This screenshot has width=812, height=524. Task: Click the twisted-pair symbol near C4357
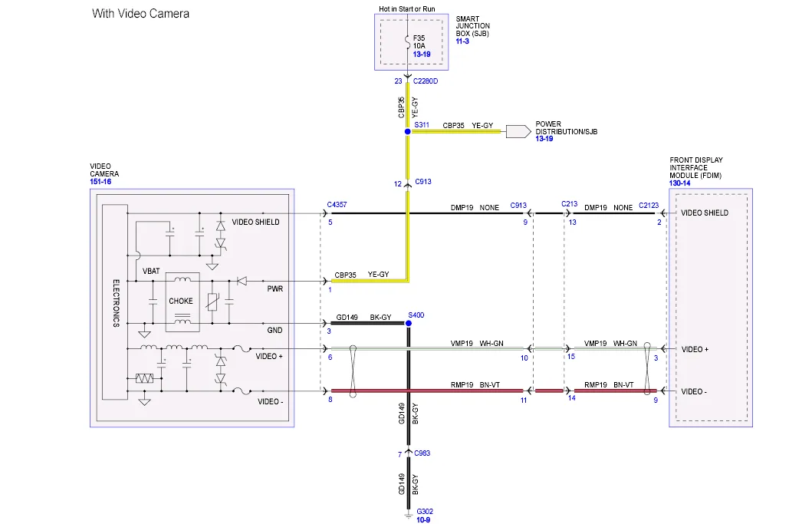click(353, 371)
